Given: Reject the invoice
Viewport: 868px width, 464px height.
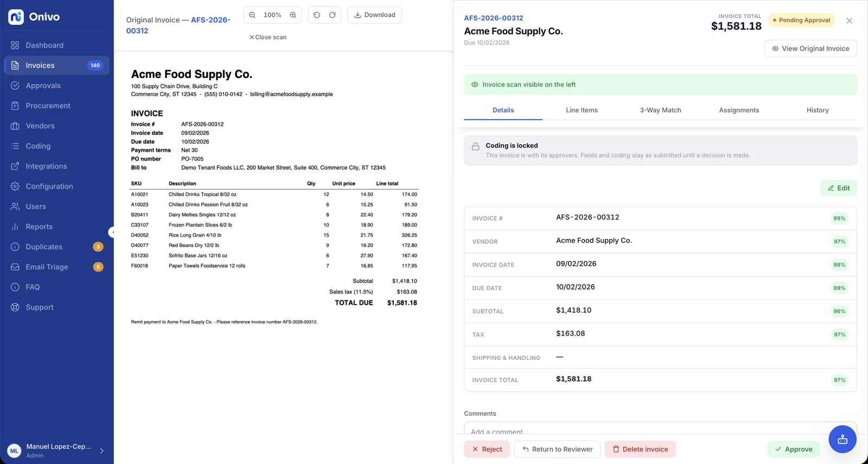Looking at the screenshot, I should click(x=487, y=449).
